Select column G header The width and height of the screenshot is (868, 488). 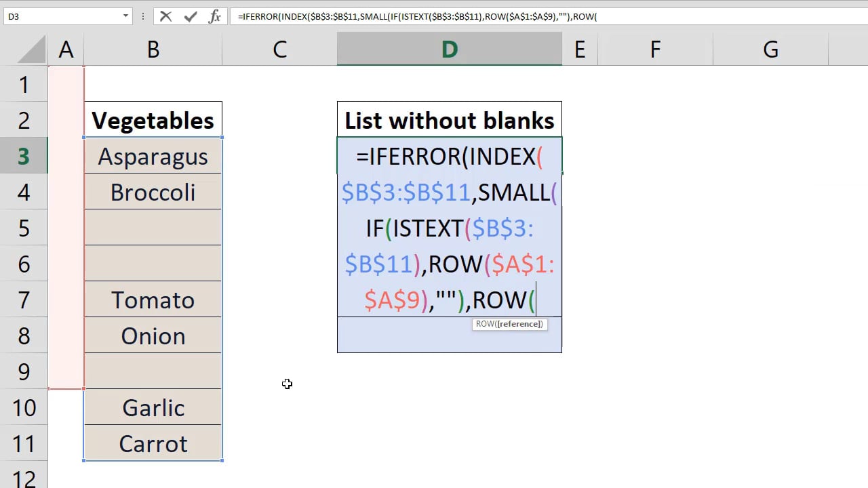770,49
